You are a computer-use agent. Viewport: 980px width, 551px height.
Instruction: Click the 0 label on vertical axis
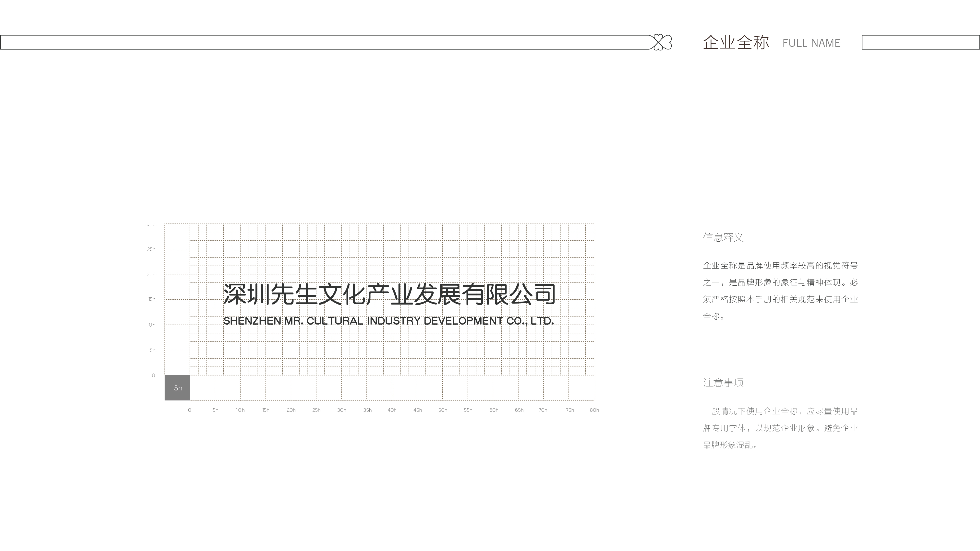153,375
